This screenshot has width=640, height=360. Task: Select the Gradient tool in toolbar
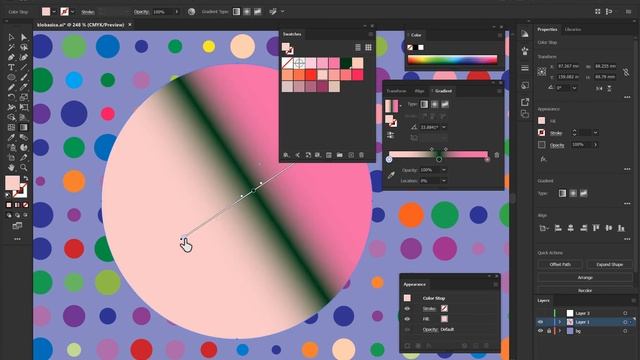24,127
